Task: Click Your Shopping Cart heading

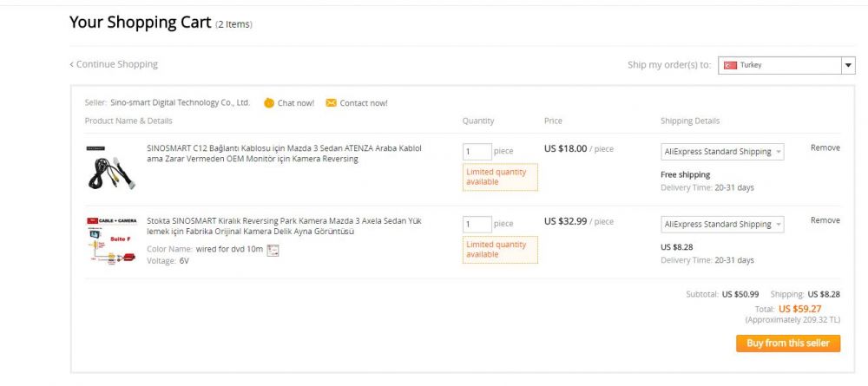Action: [140, 23]
